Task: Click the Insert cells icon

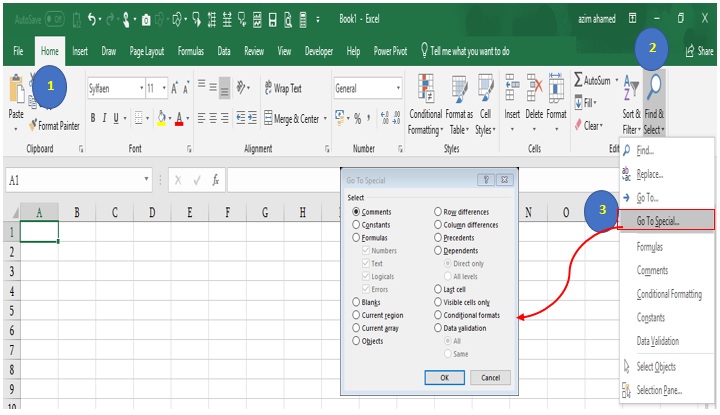Action: 512,87
